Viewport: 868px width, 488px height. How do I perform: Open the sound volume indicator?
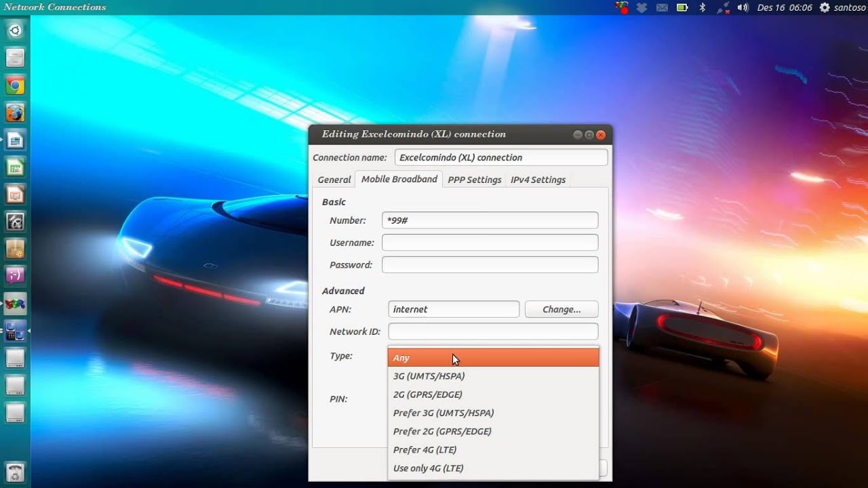coord(743,7)
